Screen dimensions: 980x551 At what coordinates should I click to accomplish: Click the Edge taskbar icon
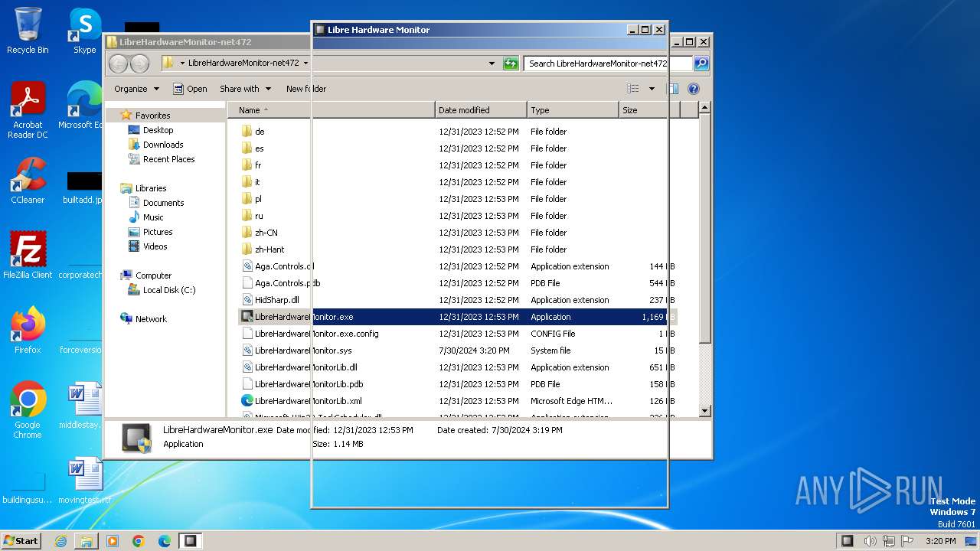(x=165, y=541)
